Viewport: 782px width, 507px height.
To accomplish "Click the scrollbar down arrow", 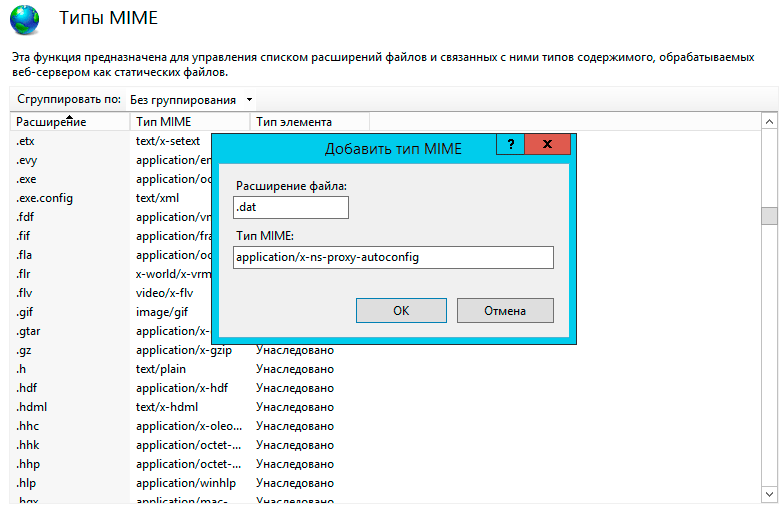I will point(769,494).
